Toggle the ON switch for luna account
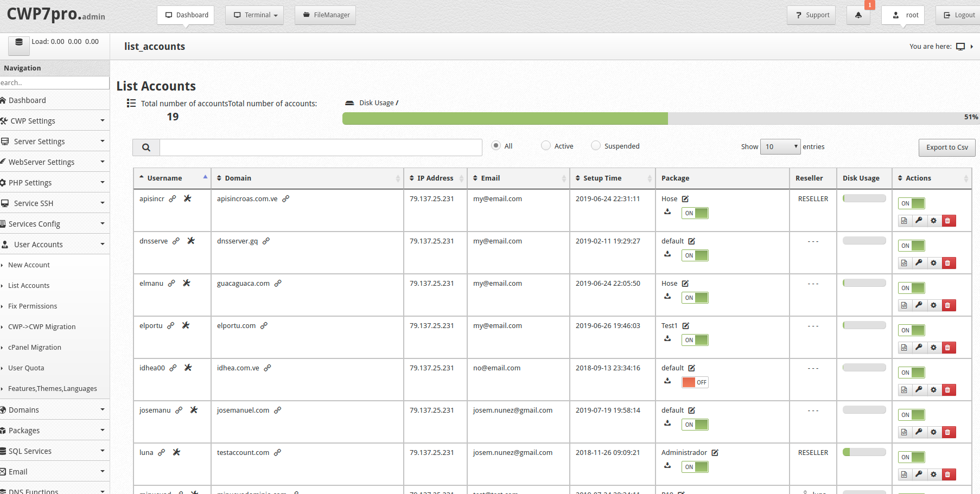 pos(912,457)
